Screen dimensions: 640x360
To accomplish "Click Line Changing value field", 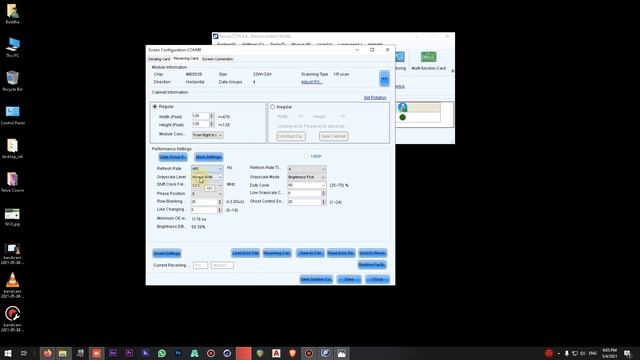I will click(x=207, y=210).
